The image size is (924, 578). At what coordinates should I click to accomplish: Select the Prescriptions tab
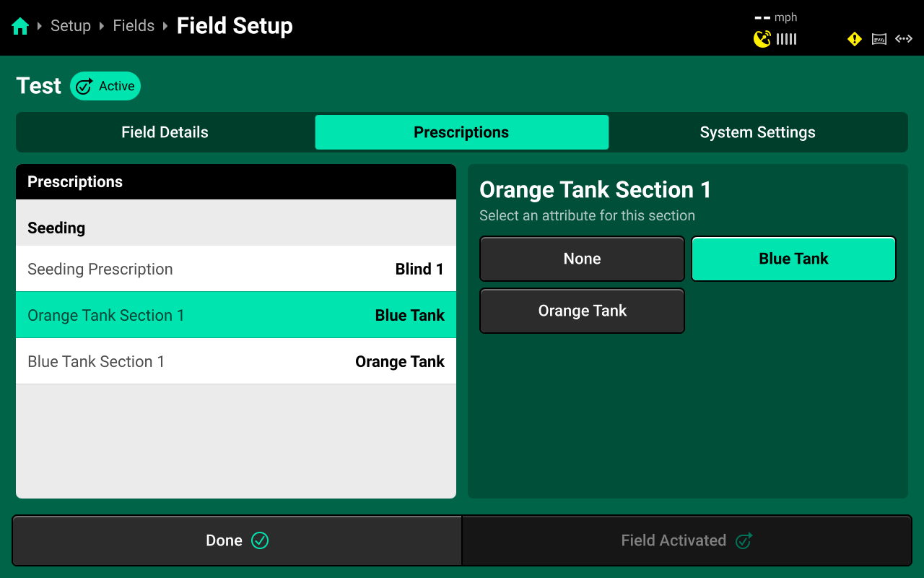tap(461, 132)
